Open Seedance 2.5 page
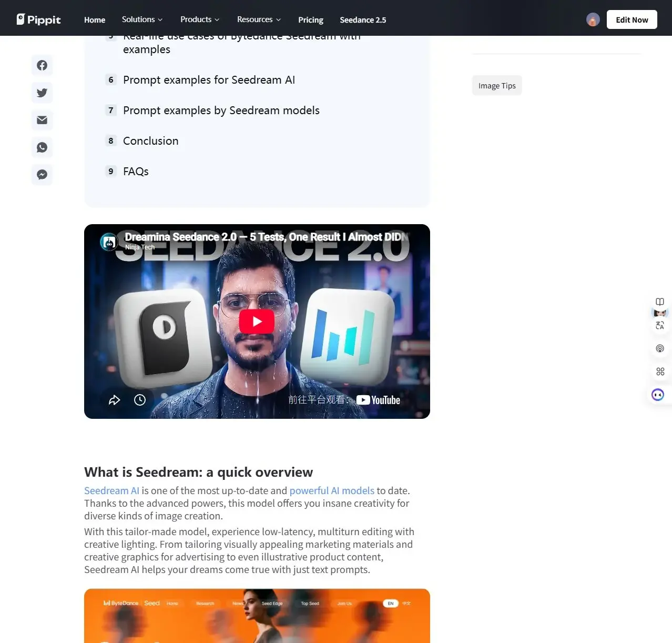 (x=363, y=19)
